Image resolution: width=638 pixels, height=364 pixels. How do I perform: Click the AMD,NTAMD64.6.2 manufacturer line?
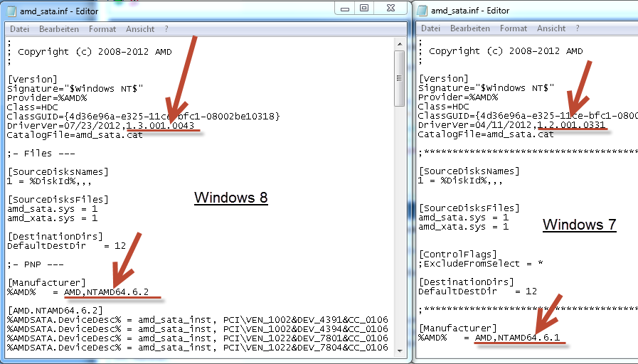click(78, 292)
